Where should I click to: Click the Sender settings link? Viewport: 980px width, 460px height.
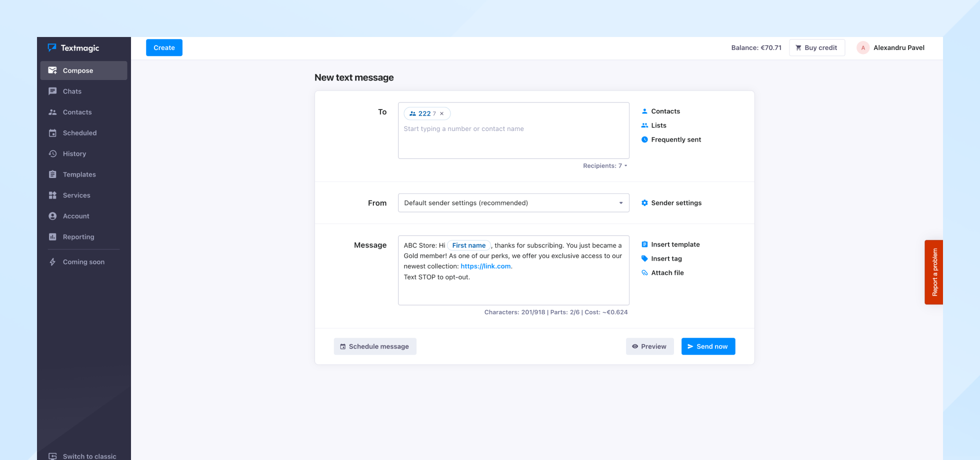676,203
